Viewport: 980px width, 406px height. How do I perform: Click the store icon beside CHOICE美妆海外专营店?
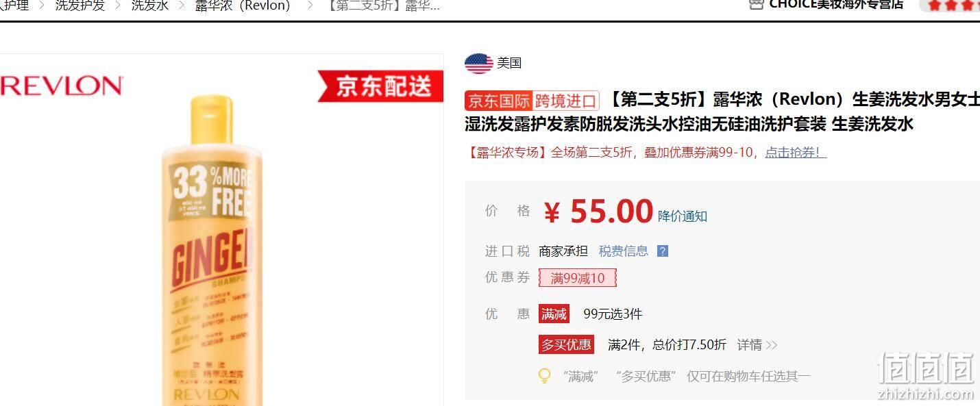click(x=756, y=4)
